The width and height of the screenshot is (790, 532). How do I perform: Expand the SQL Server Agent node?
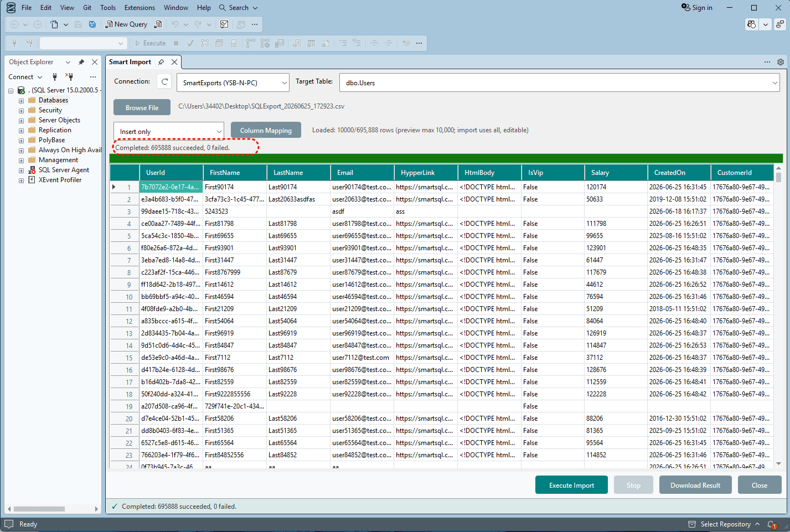pos(21,171)
